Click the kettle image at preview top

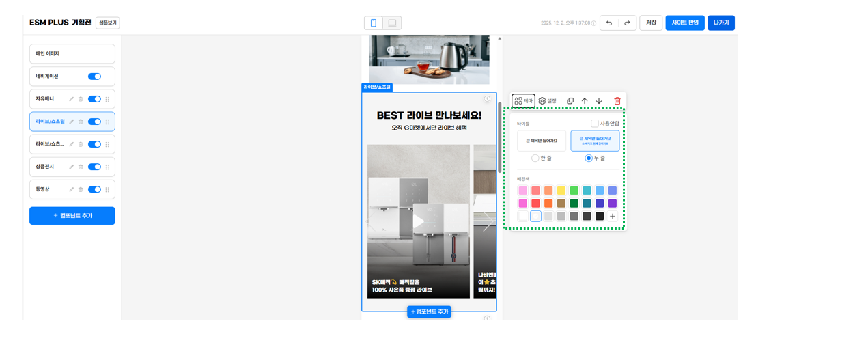click(x=430, y=59)
